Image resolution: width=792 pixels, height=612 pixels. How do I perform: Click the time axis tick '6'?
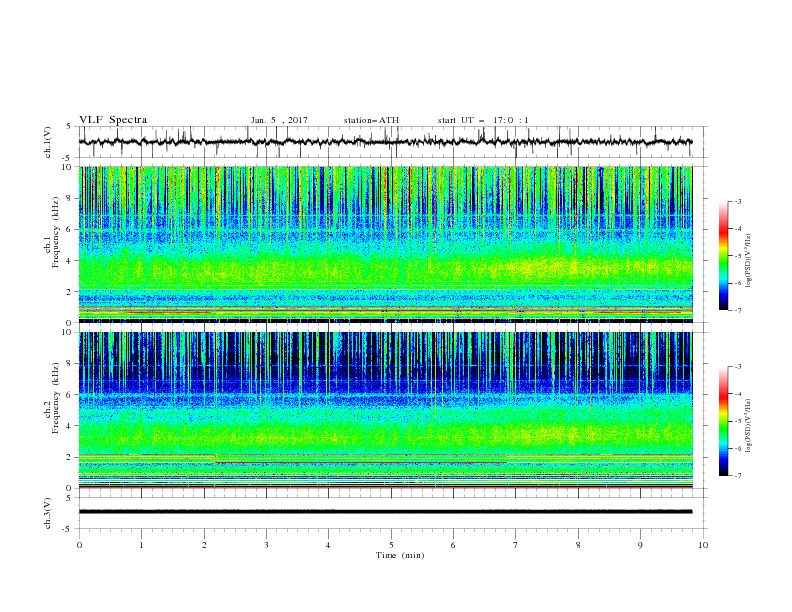453,545
